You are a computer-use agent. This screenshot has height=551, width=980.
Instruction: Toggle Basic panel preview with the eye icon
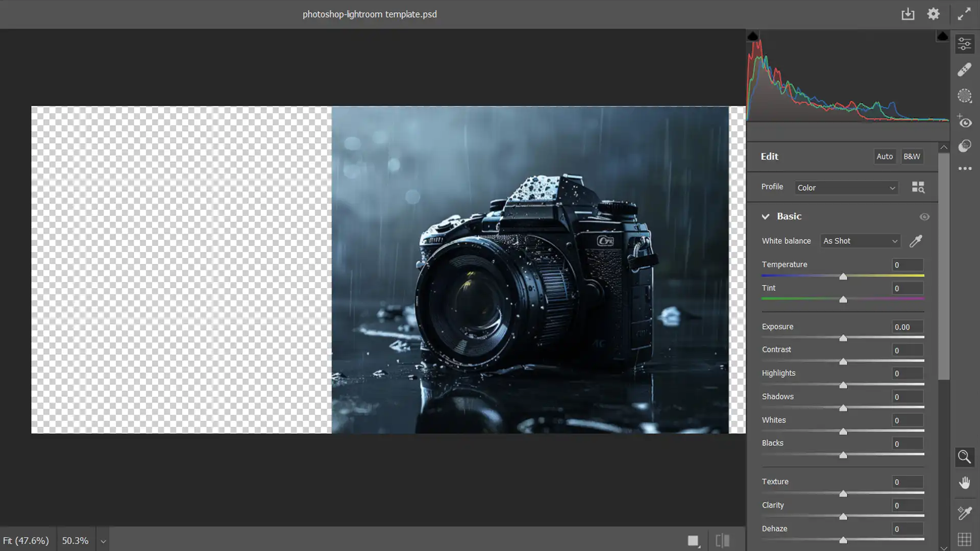pyautogui.click(x=925, y=216)
